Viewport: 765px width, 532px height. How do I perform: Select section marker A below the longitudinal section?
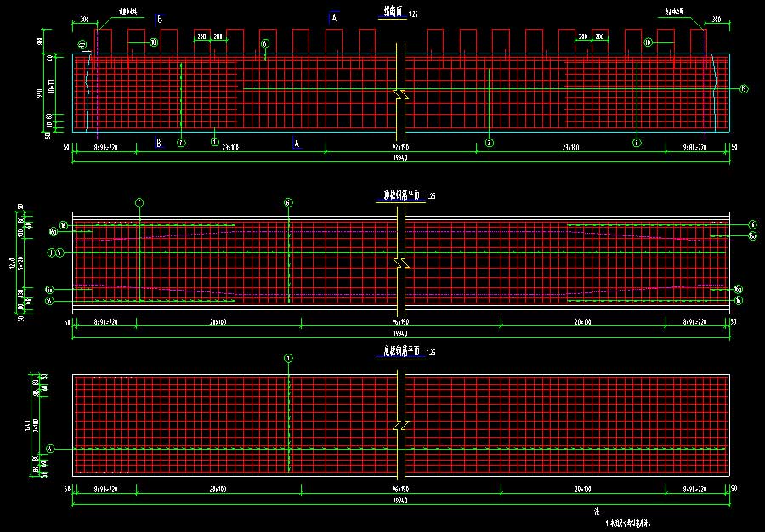point(296,144)
